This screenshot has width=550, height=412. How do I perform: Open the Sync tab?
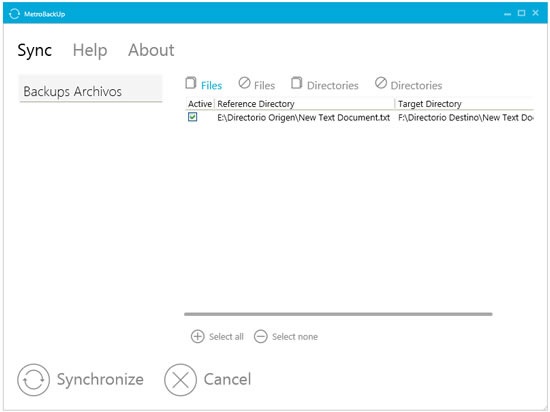pyautogui.click(x=35, y=50)
